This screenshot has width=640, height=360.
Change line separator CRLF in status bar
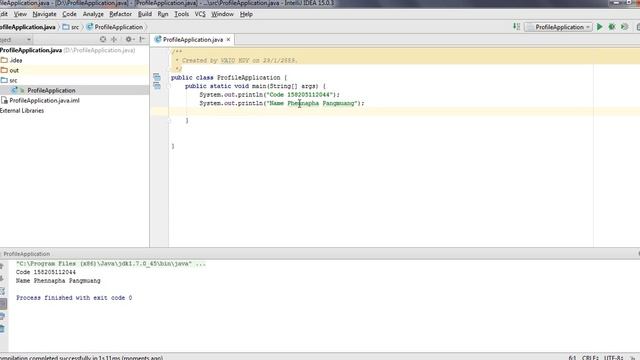point(591,358)
